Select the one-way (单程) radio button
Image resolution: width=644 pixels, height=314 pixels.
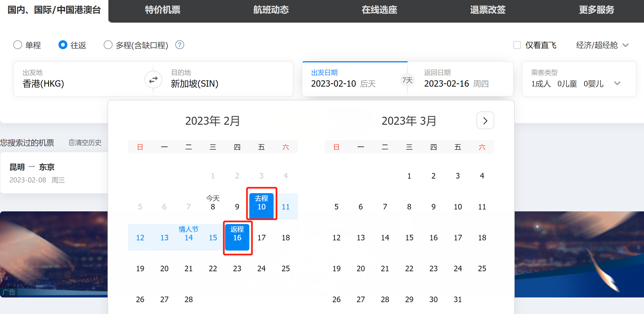18,45
